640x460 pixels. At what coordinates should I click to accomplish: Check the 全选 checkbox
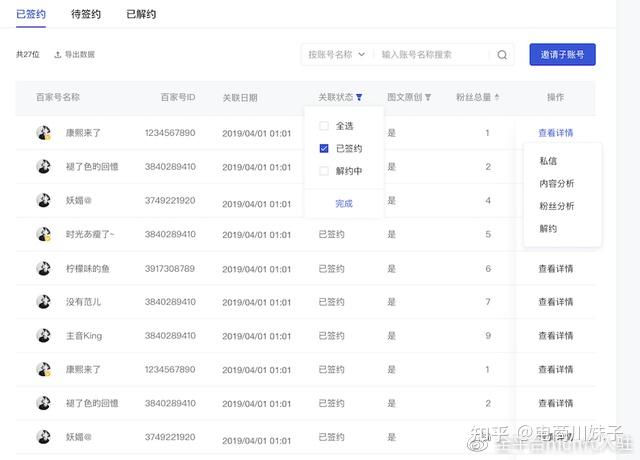pos(324,126)
